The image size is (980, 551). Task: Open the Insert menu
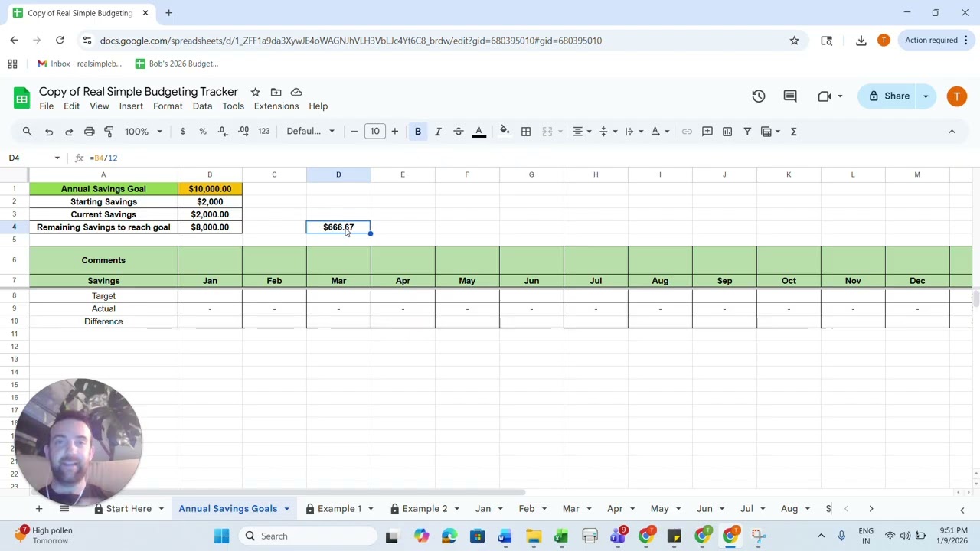(x=131, y=106)
